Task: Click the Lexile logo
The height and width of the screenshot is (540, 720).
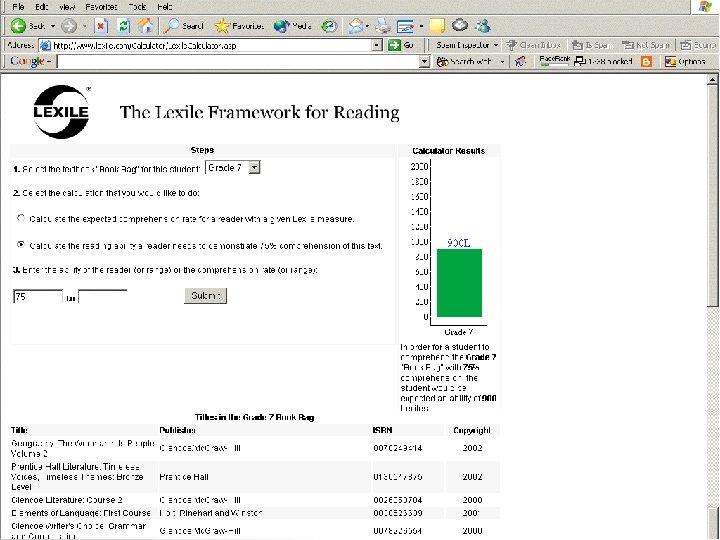Action: 62,112
